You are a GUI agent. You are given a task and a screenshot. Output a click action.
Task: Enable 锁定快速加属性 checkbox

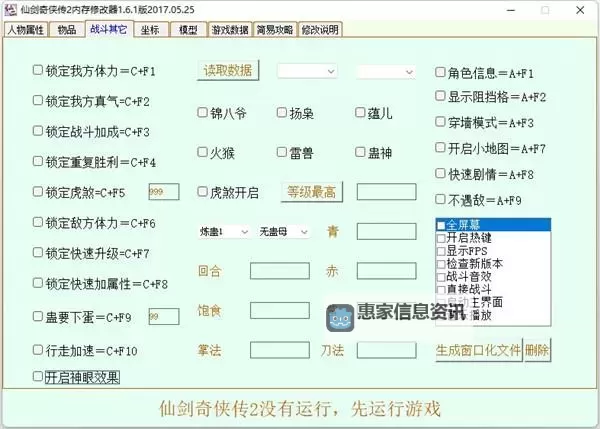point(38,283)
